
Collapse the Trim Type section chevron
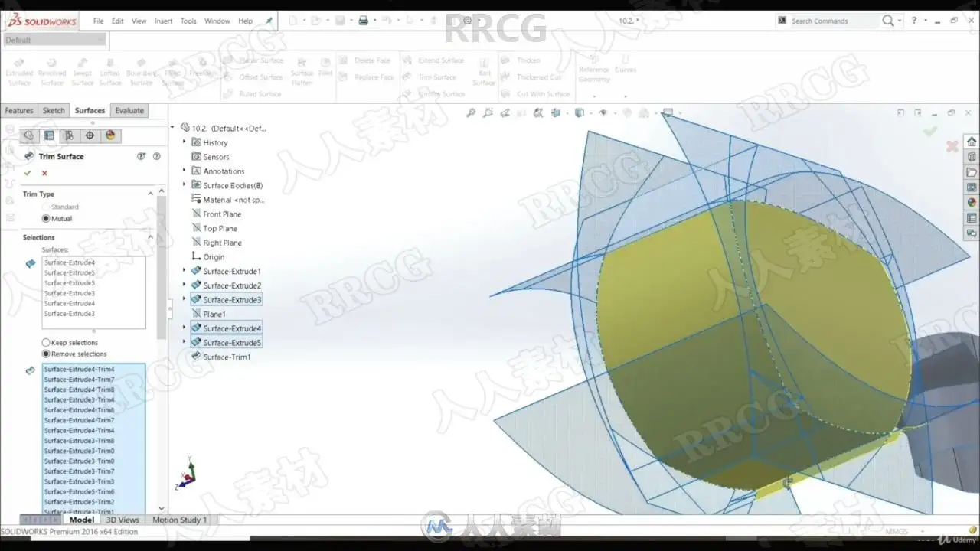pos(150,194)
